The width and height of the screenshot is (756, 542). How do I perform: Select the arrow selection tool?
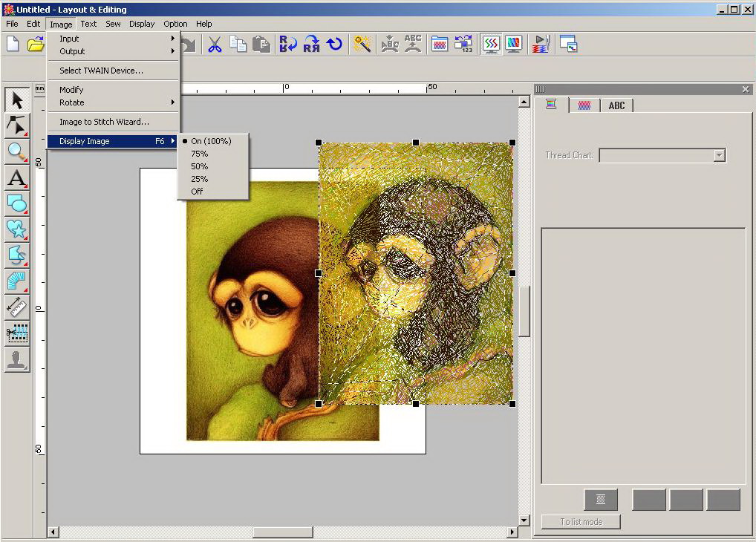tap(16, 99)
